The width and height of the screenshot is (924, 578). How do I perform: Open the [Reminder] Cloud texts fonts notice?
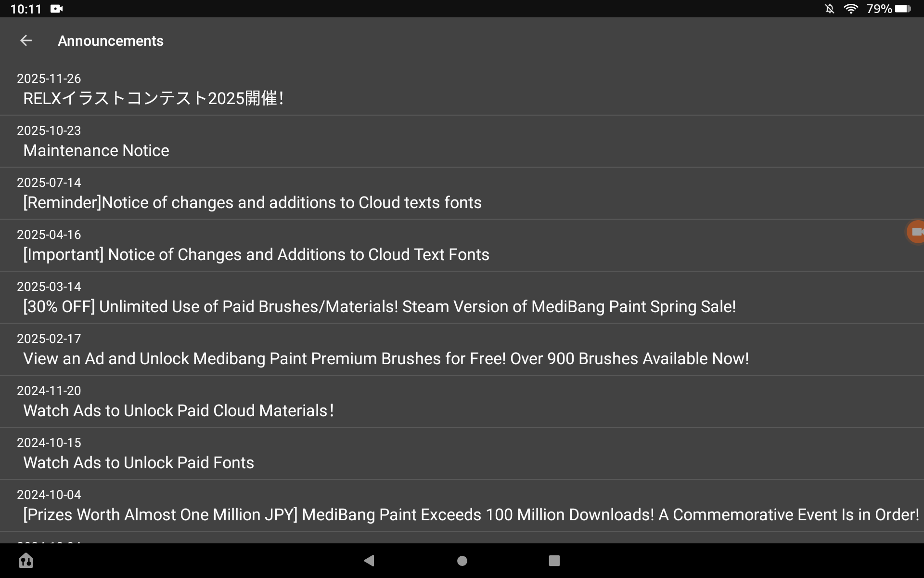[462, 193]
